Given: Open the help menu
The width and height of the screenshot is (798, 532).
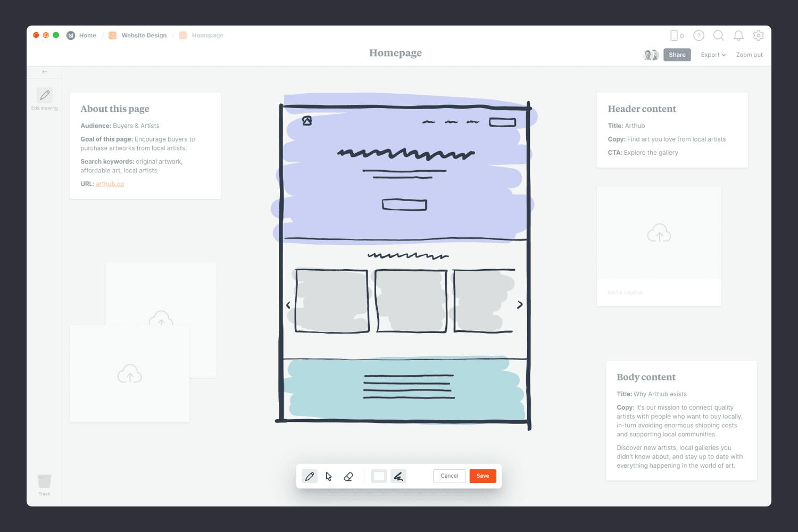Looking at the screenshot, I should coord(699,35).
